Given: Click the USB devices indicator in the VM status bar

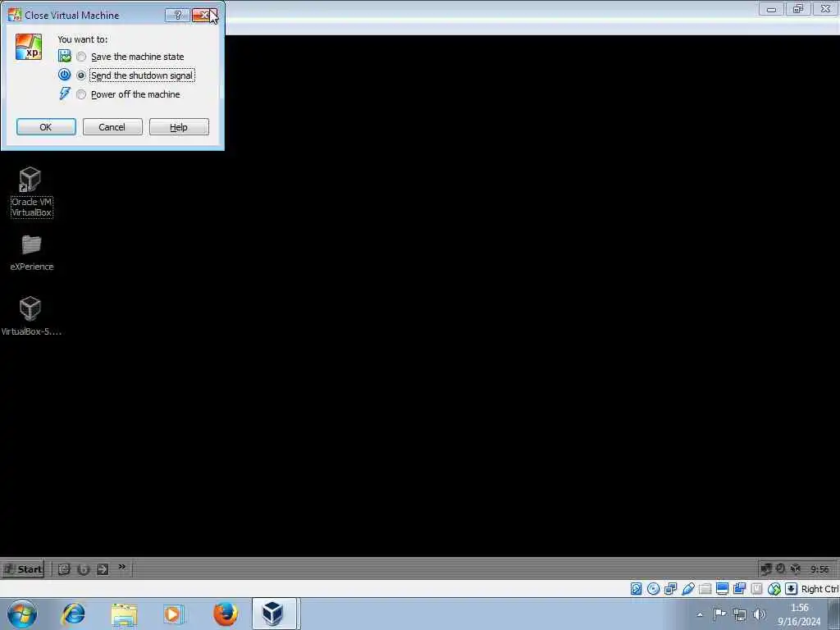Looking at the screenshot, I should click(688, 589).
